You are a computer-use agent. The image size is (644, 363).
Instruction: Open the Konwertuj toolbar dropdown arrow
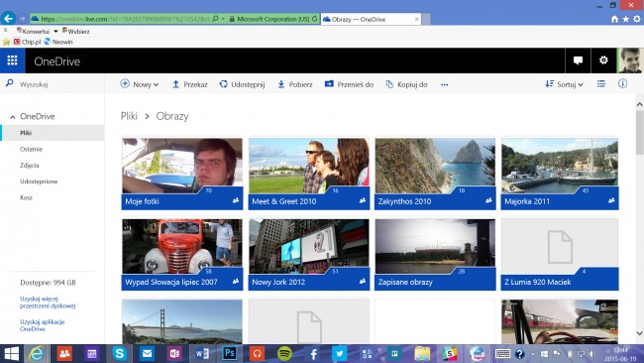click(55, 32)
